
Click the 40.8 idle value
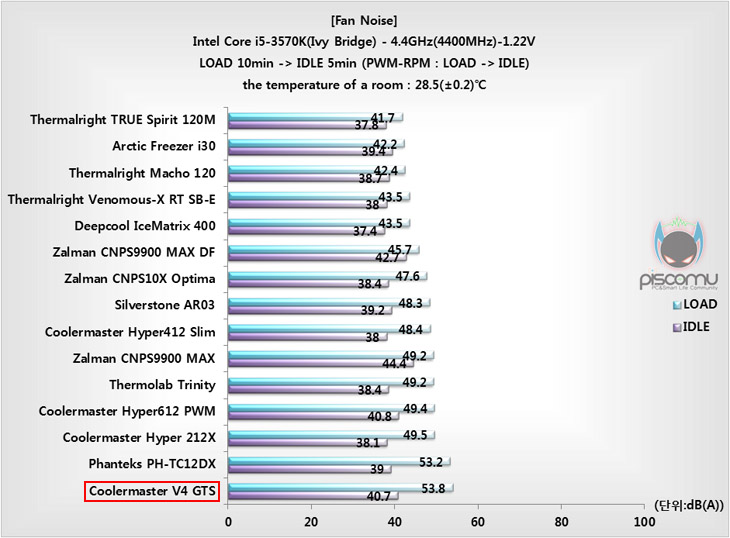pos(379,417)
